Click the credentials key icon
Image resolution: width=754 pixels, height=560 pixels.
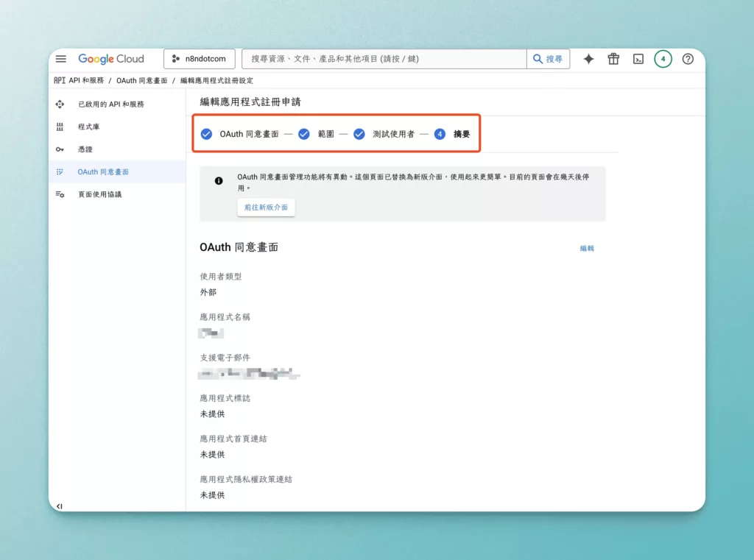60,149
